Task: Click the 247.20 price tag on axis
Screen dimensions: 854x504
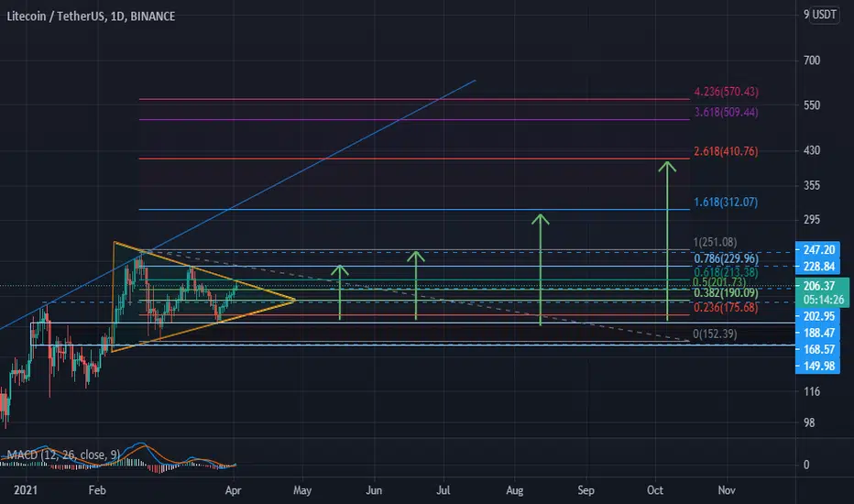Action: [817, 249]
